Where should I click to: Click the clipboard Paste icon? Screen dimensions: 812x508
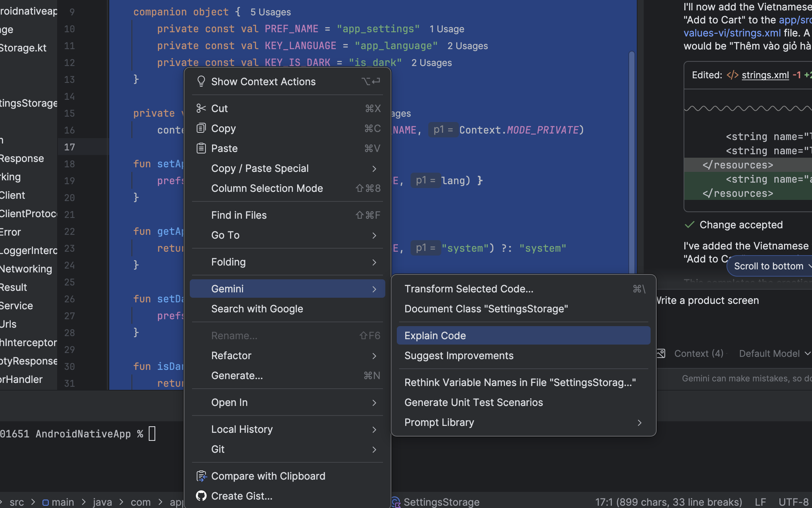201,148
